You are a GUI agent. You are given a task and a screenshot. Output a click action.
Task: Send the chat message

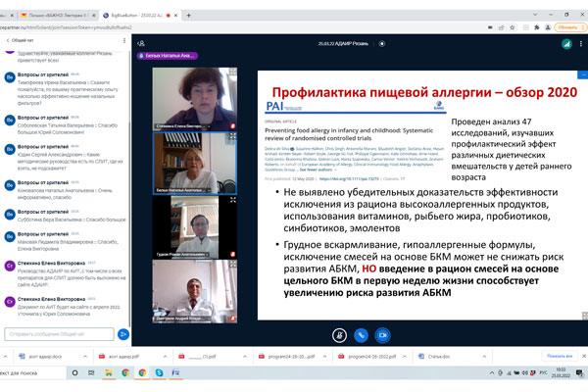click(123, 334)
